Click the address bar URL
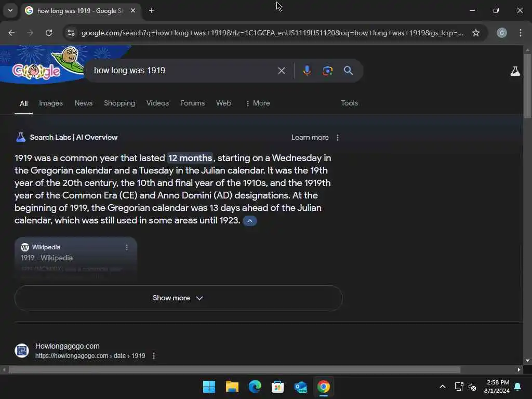The image size is (532, 399). [x=272, y=33]
